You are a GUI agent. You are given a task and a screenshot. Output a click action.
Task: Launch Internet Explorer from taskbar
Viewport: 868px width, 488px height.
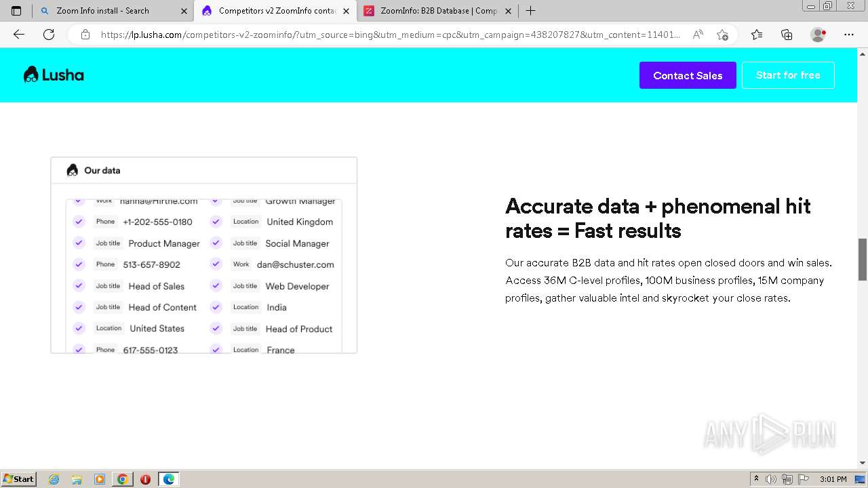click(54, 479)
